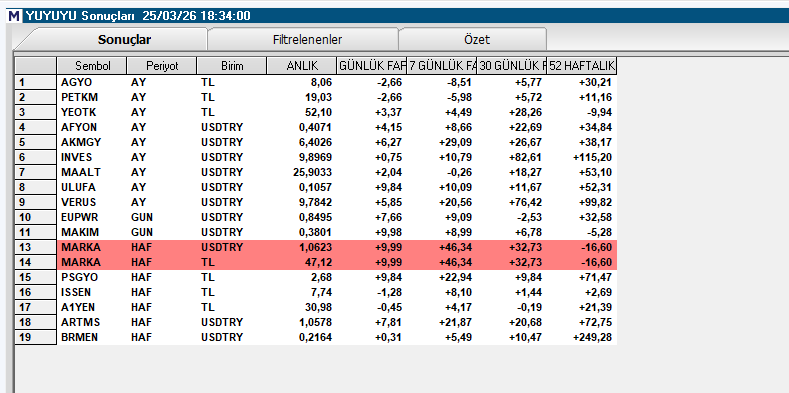Click the 52-week value +249,28
This screenshot has height=393, width=789.
(593, 337)
